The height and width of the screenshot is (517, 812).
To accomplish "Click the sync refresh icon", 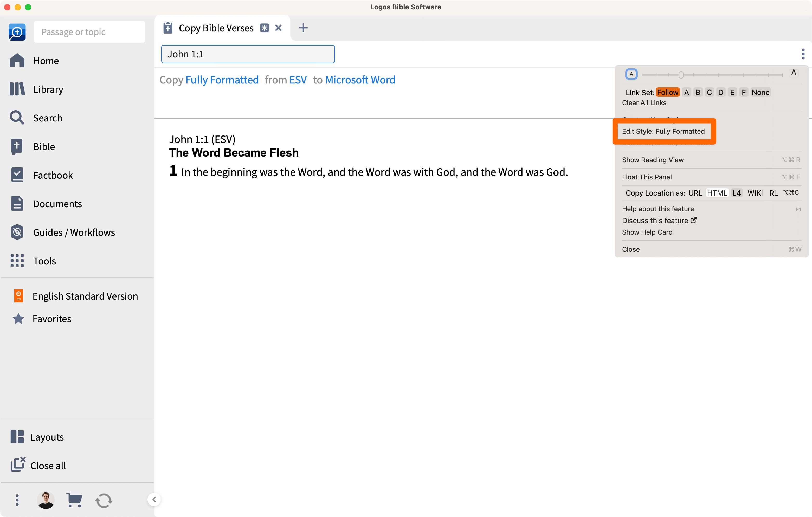I will (x=104, y=500).
